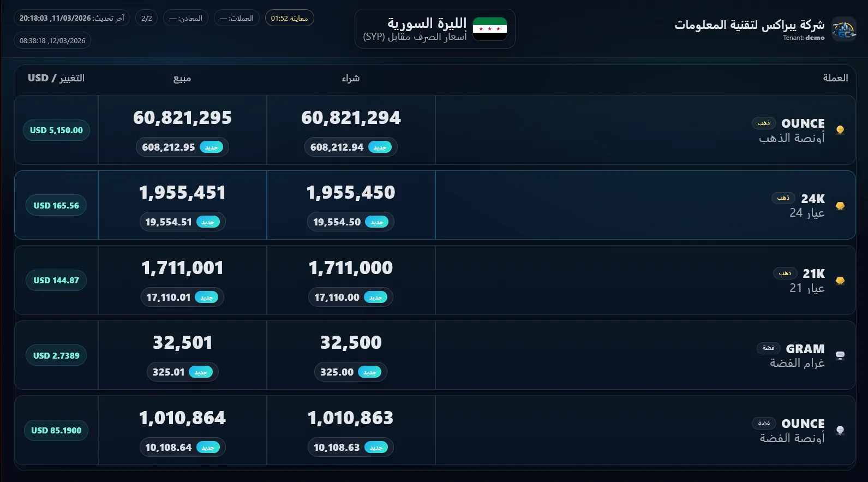
Task: Click the silver gram icon
Action: [840, 355]
